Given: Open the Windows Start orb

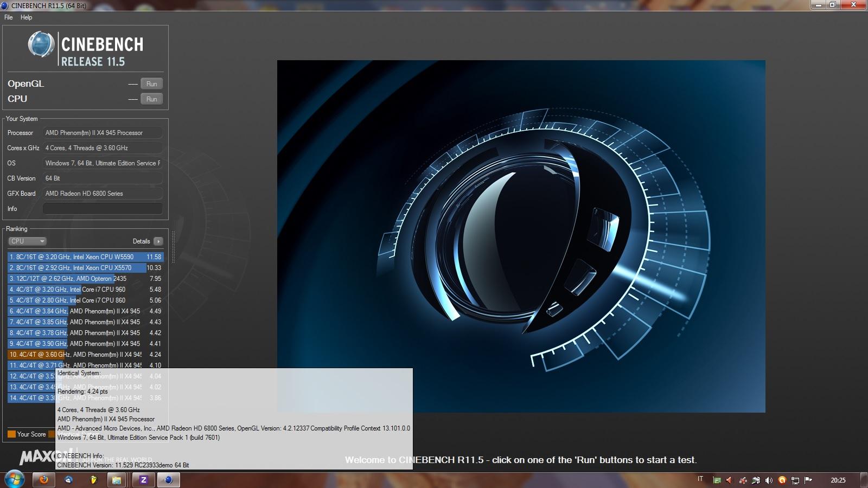Looking at the screenshot, I should [14, 480].
